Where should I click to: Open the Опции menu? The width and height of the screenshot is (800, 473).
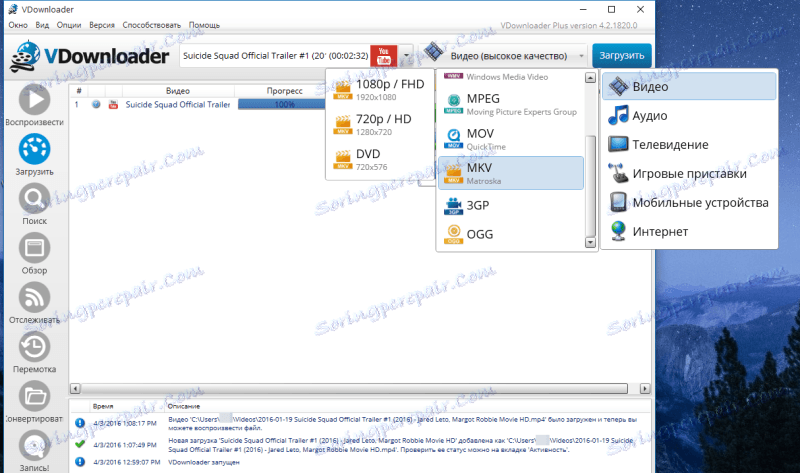click(x=69, y=25)
